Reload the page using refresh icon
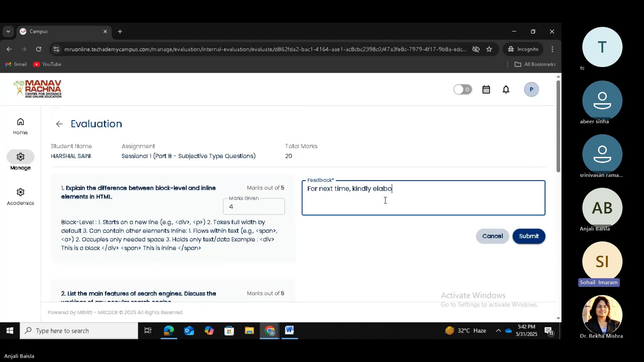644x362 pixels. 39,49
